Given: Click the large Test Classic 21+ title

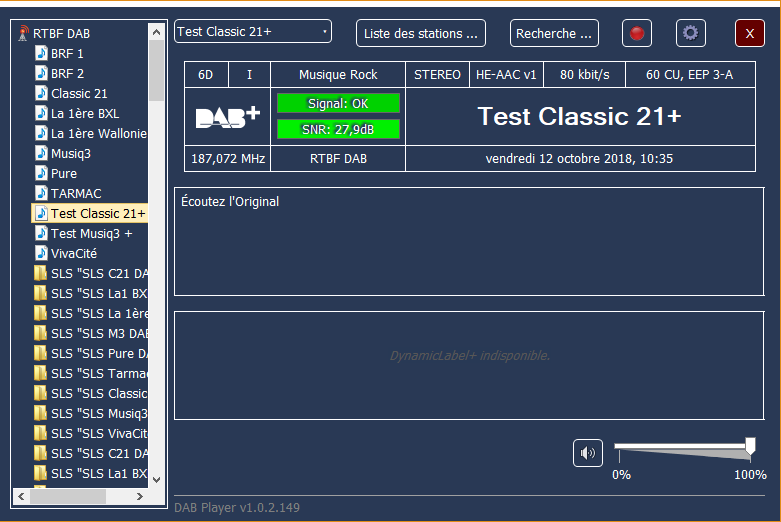Looking at the screenshot, I should point(580,117).
